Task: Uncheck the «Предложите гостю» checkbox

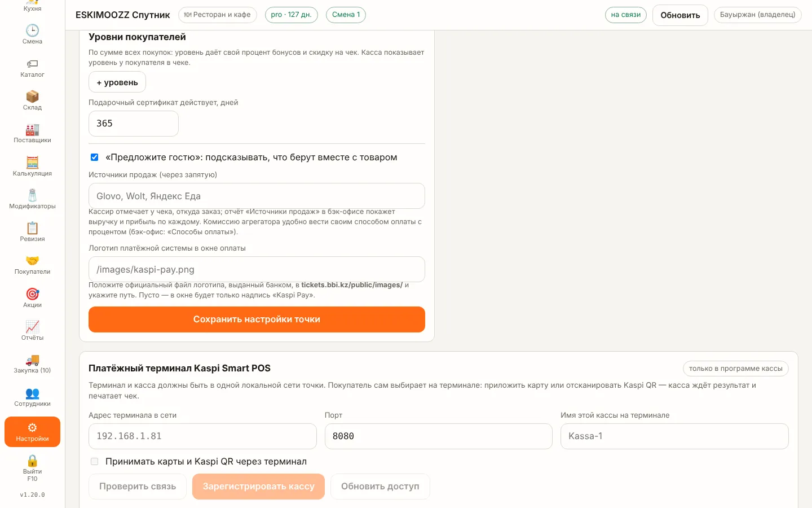Action: coord(94,157)
